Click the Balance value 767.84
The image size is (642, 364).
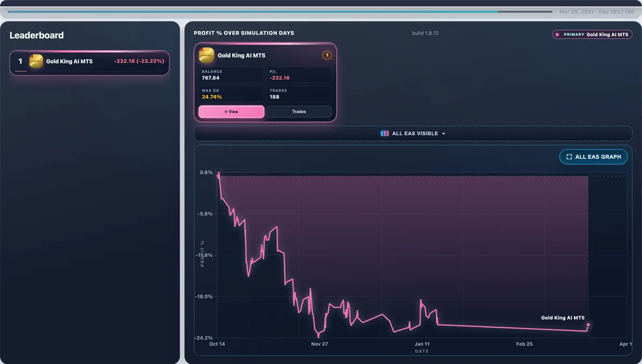(x=211, y=78)
